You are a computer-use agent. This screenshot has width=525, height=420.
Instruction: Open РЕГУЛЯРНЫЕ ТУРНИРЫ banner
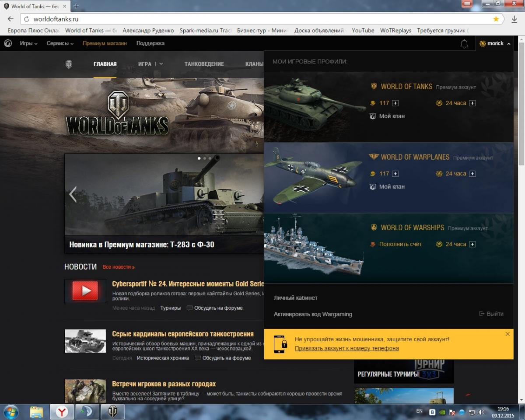click(x=404, y=371)
